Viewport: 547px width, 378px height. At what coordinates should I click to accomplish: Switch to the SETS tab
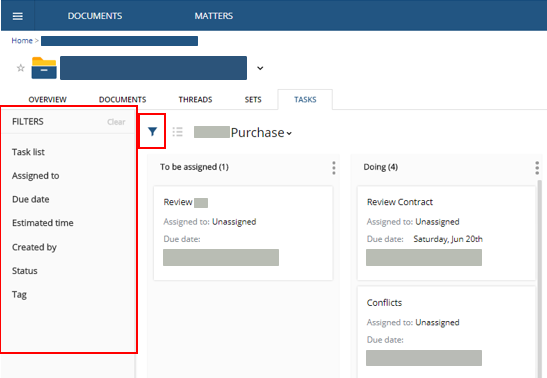253,100
